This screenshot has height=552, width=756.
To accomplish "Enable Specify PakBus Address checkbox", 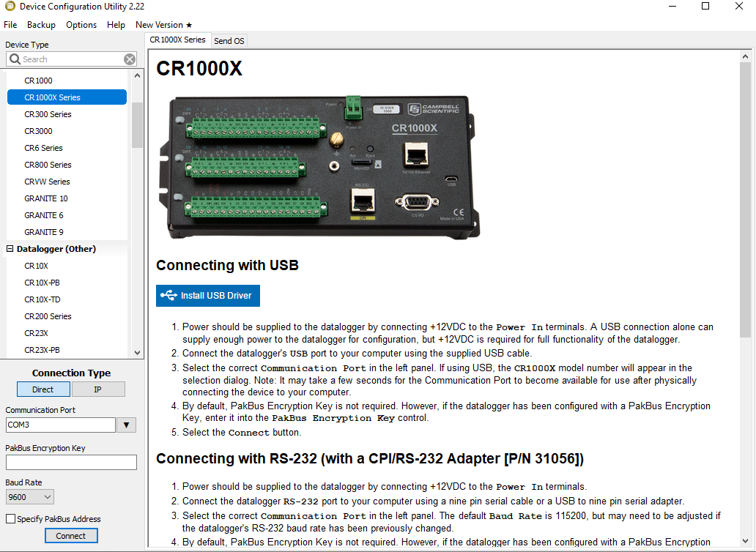I will (10, 519).
